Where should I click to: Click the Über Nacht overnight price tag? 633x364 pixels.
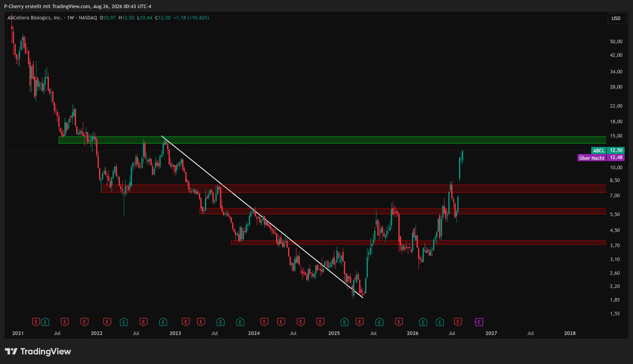pyautogui.click(x=592, y=158)
